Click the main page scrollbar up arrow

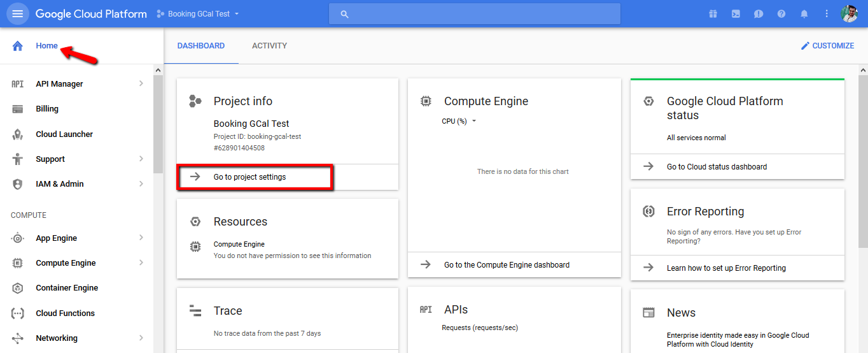point(864,69)
